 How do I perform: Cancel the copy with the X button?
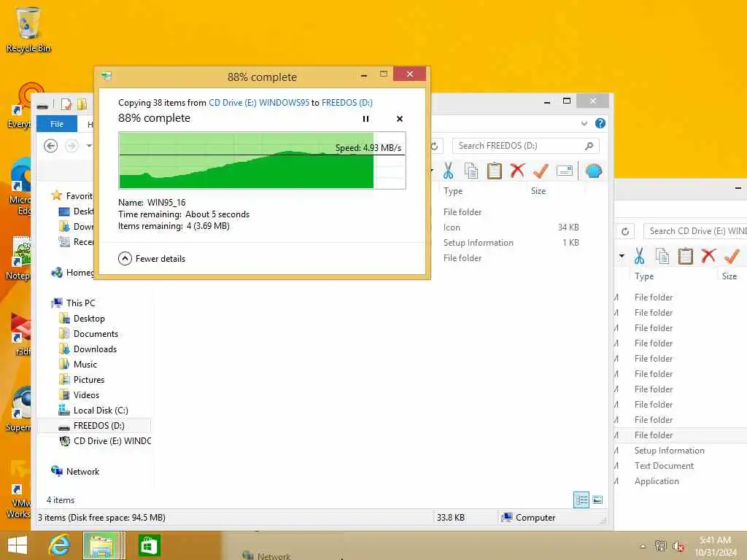point(400,119)
